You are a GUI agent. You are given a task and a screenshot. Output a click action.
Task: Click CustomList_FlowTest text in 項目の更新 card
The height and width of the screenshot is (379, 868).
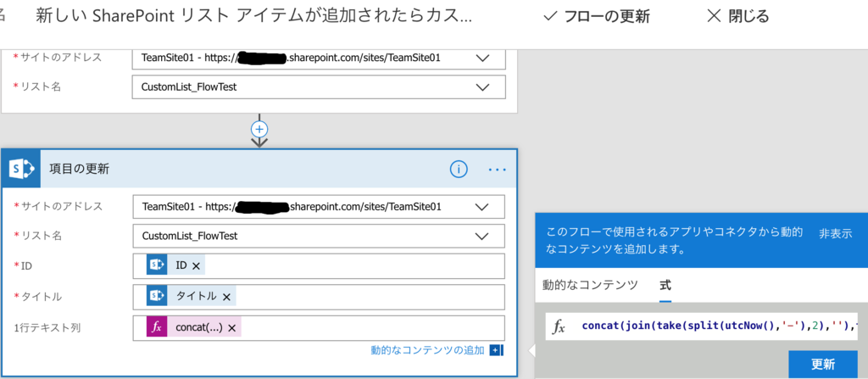(190, 236)
